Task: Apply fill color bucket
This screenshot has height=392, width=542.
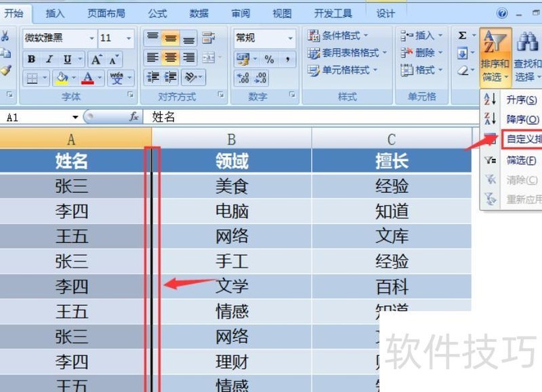Action: coord(62,79)
